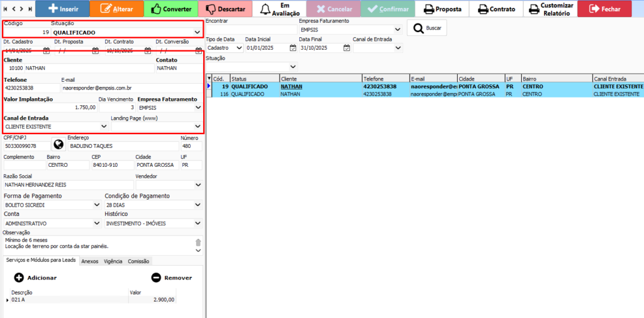Click the plus icon to Adicionar service
Viewport: 644px width, 318px height.
(x=19, y=278)
